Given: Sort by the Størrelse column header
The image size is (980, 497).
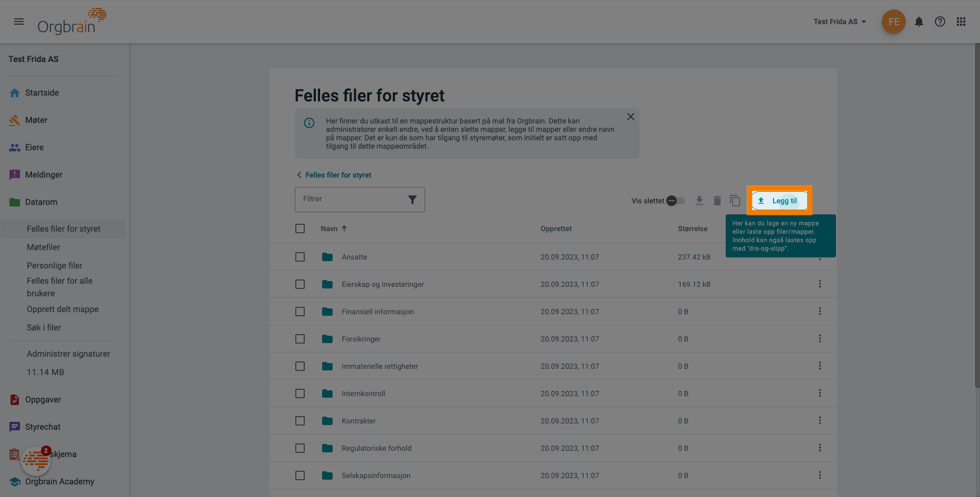Looking at the screenshot, I should click(x=693, y=229).
